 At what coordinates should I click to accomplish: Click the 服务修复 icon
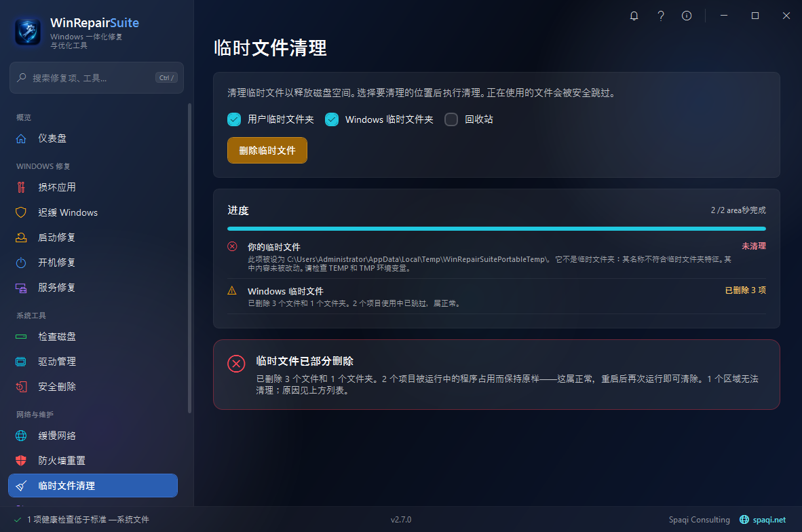coord(21,288)
